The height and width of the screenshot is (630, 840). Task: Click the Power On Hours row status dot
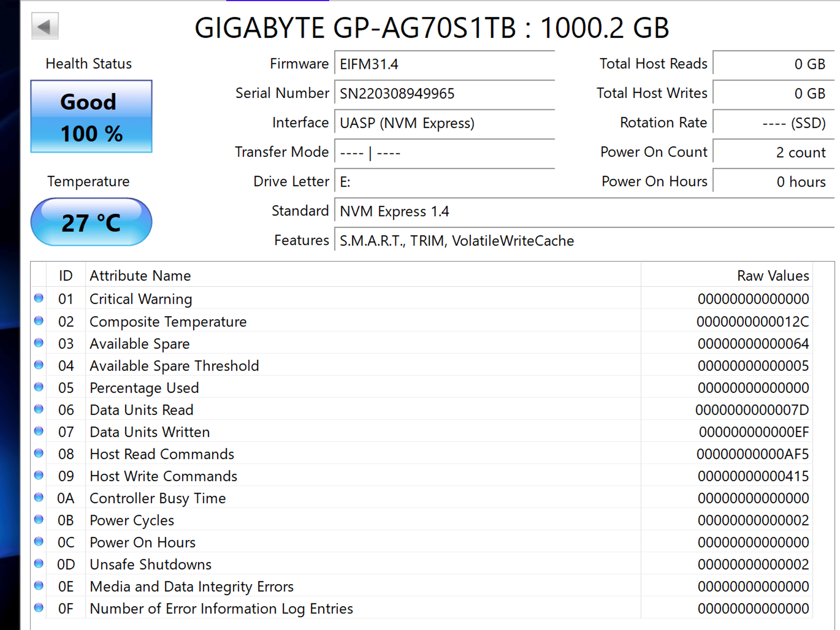(x=39, y=542)
